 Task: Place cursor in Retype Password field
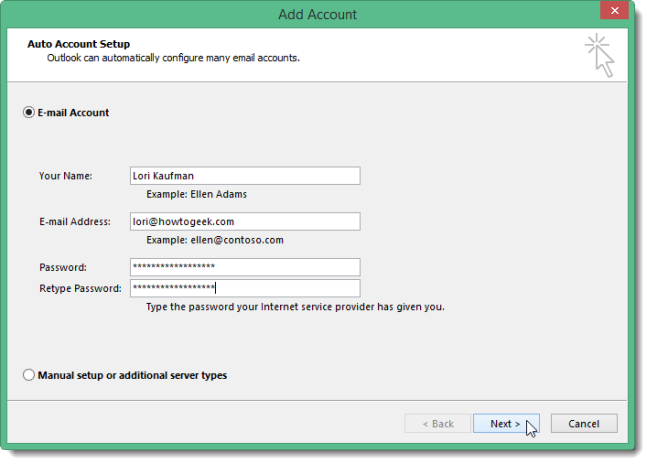[x=245, y=288]
